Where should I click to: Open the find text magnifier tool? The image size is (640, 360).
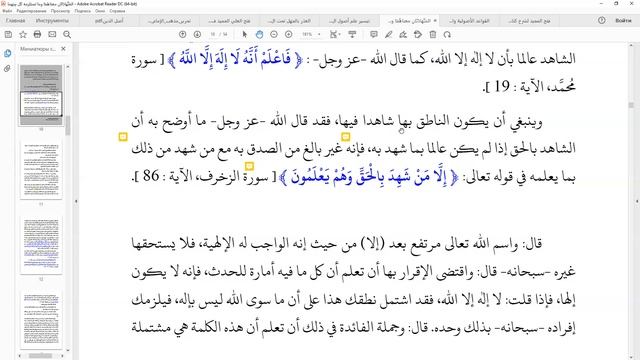tap(67, 35)
